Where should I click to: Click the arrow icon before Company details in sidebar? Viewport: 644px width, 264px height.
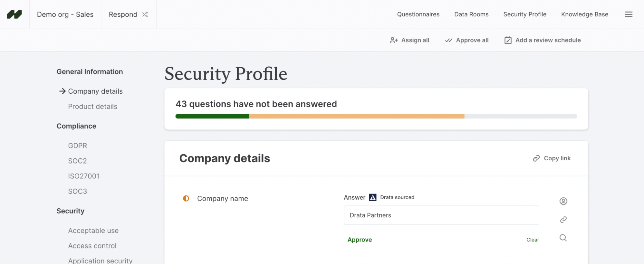click(62, 91)
